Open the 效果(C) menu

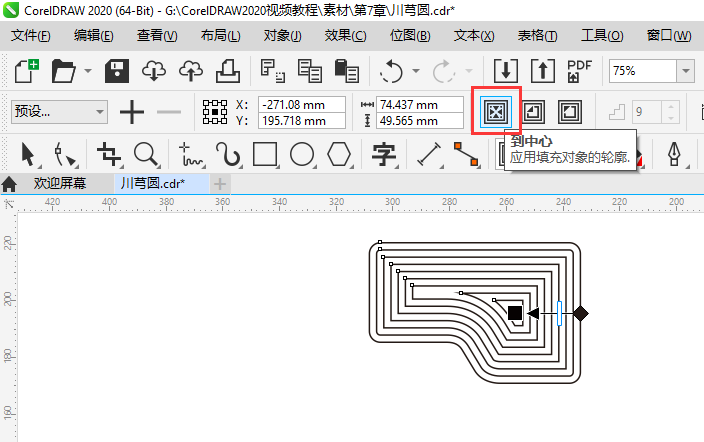click(x=345, y=36)
